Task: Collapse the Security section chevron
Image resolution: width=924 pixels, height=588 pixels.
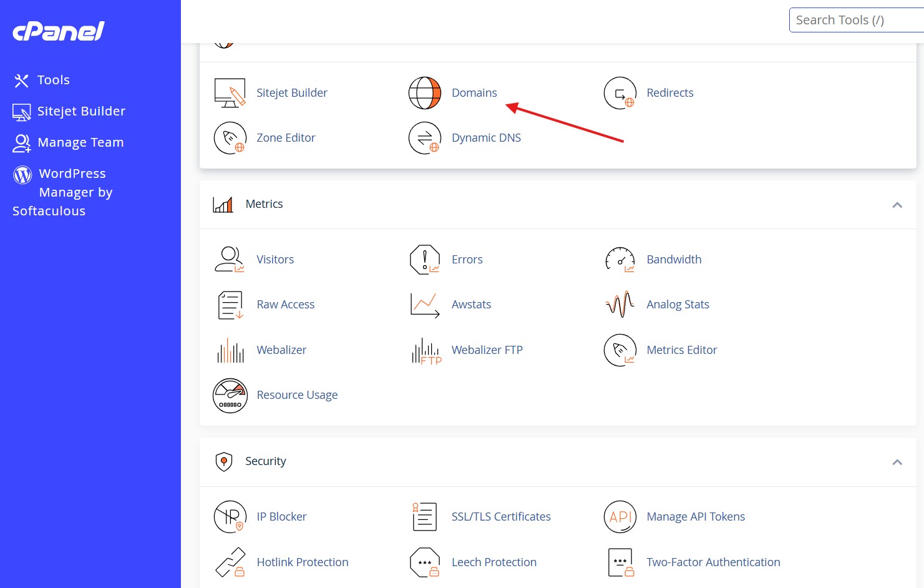Action: 897,462
